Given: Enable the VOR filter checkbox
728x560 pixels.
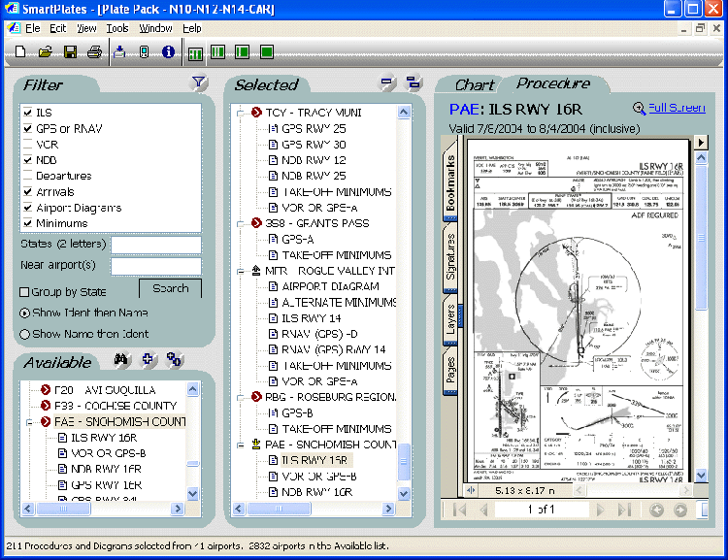Looking at the screenshot, I should (28, 144).
